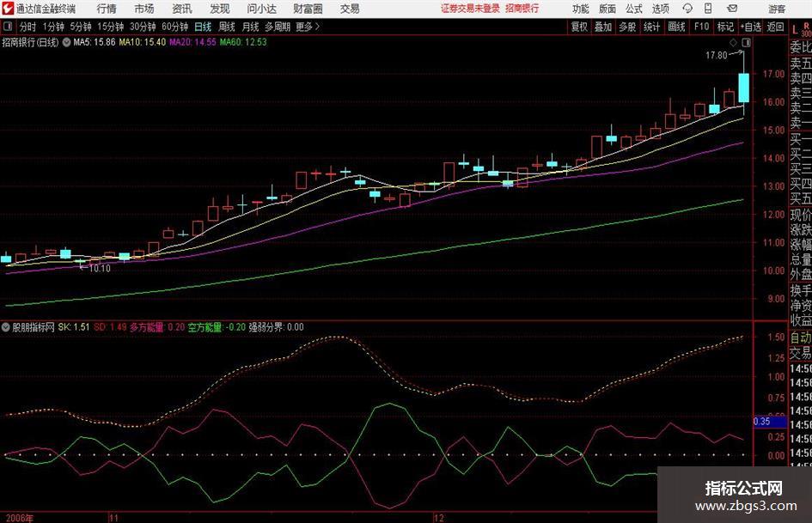This screenshot has height=523, width=812.
Task: Click the diamond icon above the chart
Action: [733, 42]
